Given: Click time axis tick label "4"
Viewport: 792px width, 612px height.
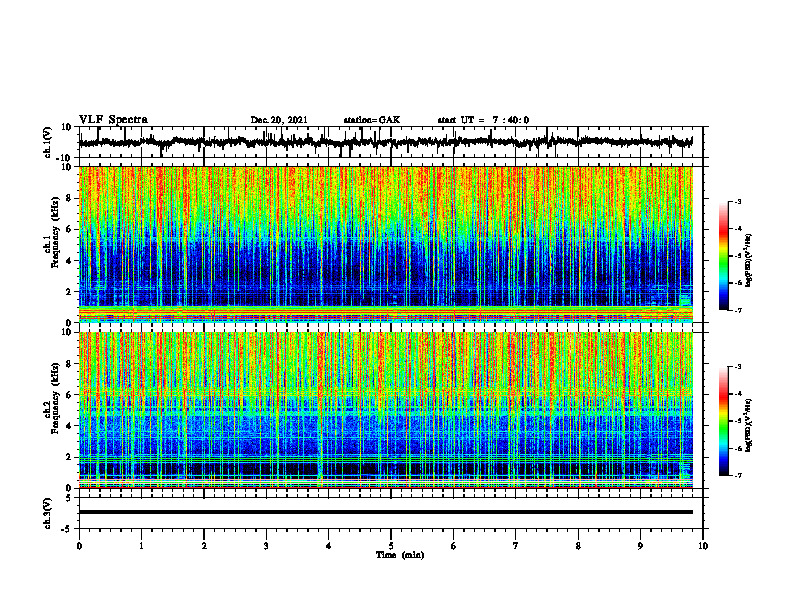Looking at the screenshot, I should [x=329, y=546].
